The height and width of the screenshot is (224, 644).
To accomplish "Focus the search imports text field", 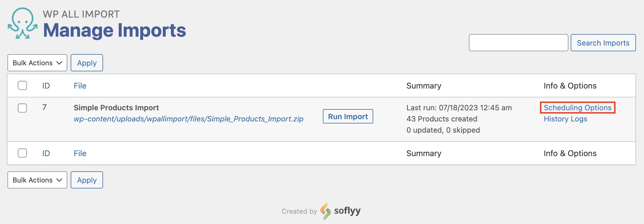I will [518, 43].
